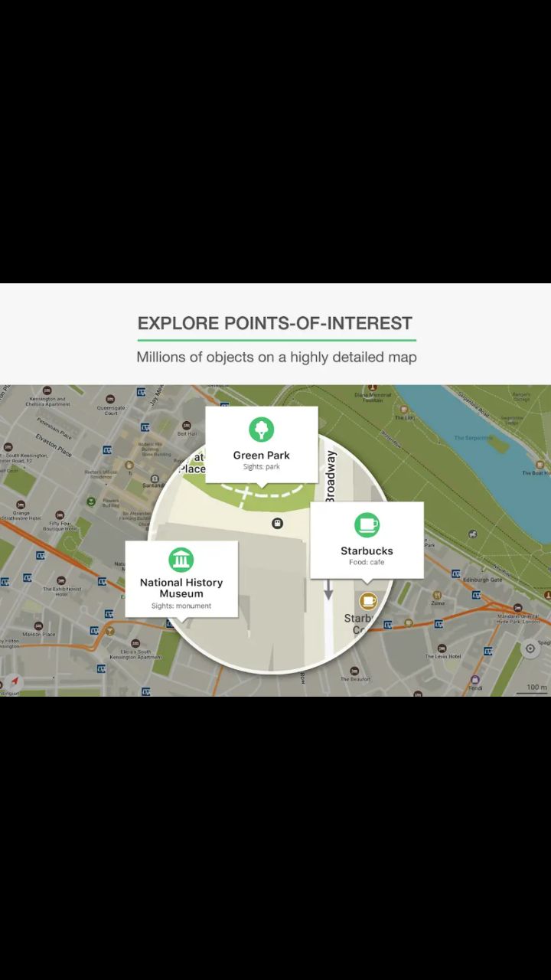Tap the Elvaston Place street label
551x980 pixels.
coord(54,445)
